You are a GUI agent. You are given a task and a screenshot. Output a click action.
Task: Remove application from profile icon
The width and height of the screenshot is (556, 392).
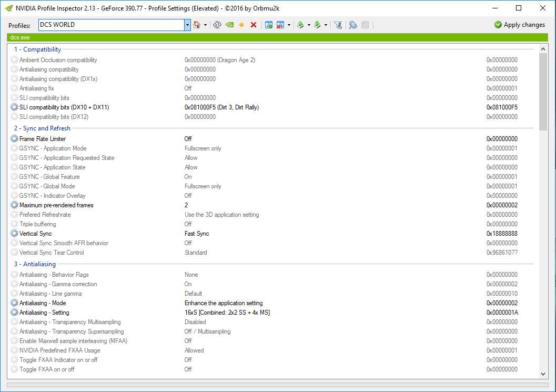pos(280,25)
